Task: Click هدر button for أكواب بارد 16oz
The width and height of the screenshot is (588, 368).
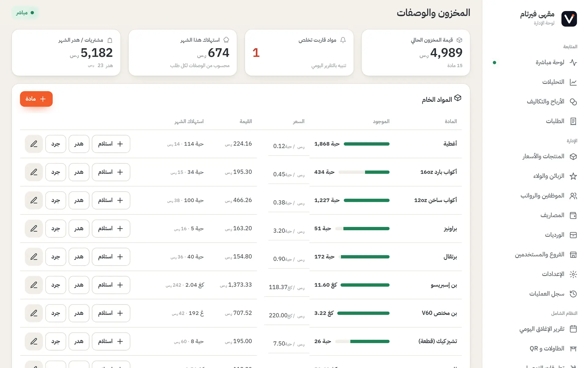Action: click(x=79, y=172)
